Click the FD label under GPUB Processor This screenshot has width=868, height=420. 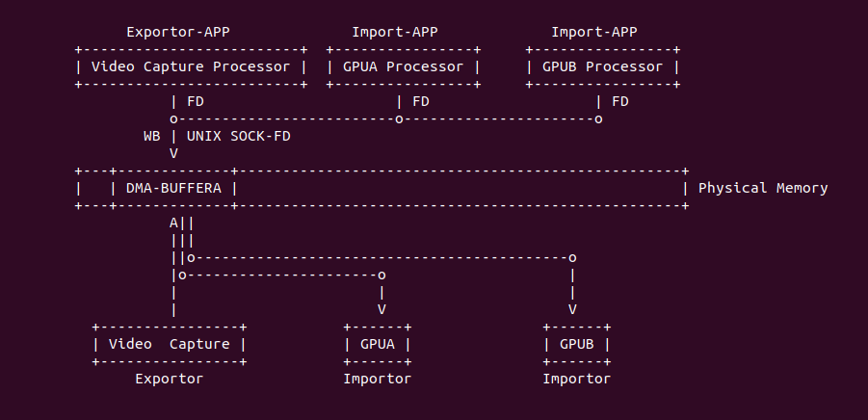point(620,101)
